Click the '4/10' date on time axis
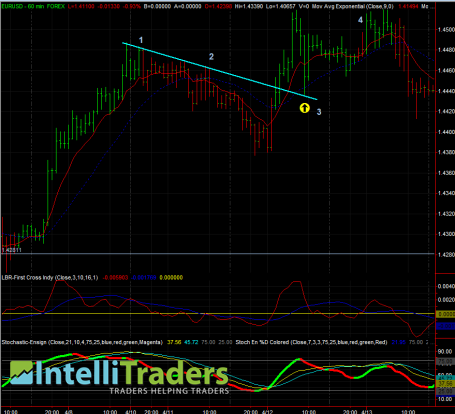The image size is (455, 414). pyautogui.click(x=131, y=412)
